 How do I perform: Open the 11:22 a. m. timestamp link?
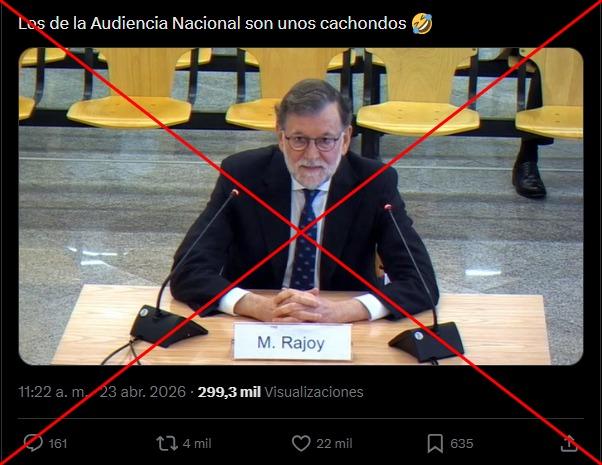(53, 392)
